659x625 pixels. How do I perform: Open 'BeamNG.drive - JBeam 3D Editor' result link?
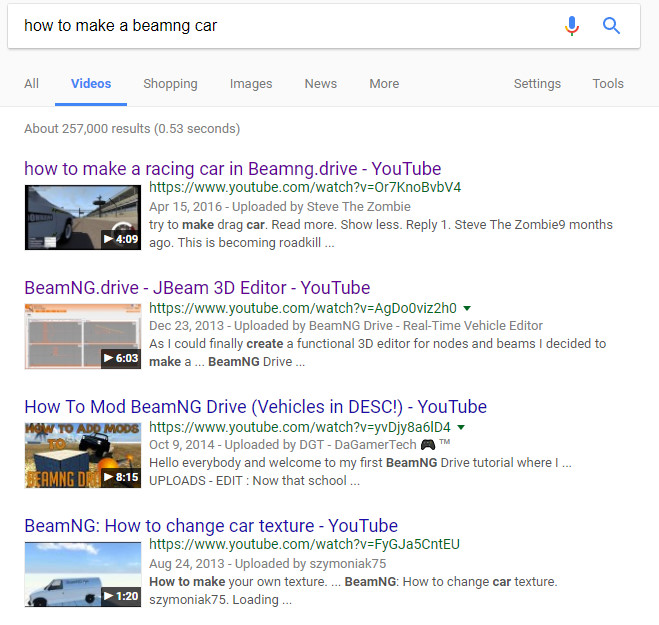click(x=197, y=288)
